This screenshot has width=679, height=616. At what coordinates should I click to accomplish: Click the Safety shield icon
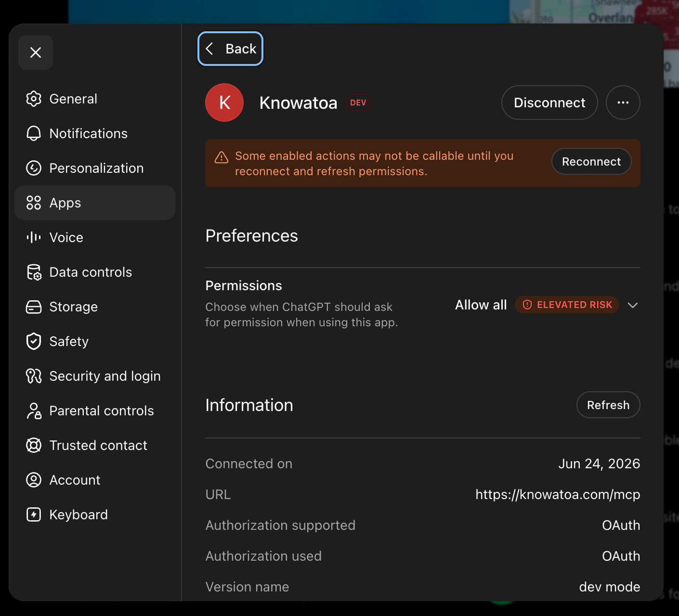[x=34, y=341]
